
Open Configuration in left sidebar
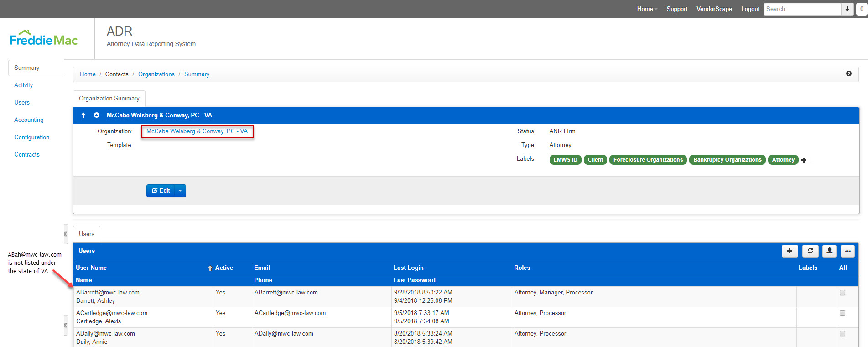click(32, 137)
